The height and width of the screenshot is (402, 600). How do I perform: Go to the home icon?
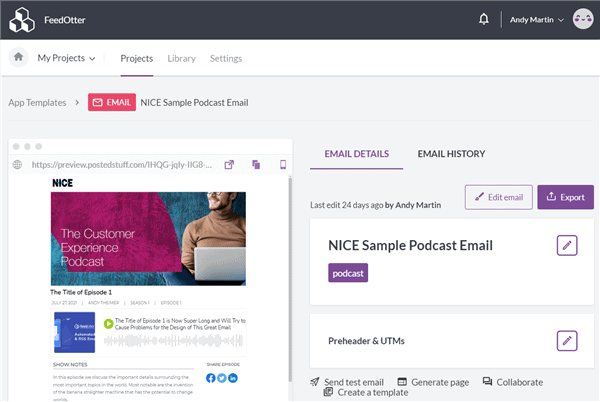[x=18, y=57]
